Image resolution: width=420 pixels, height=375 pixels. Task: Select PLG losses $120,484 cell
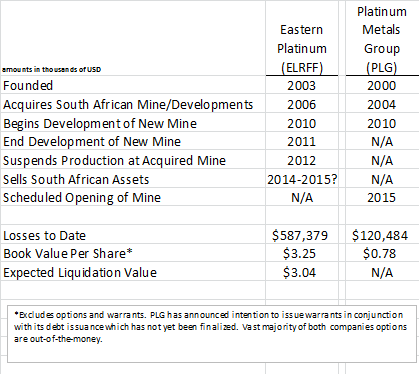(x=382, y=235)
